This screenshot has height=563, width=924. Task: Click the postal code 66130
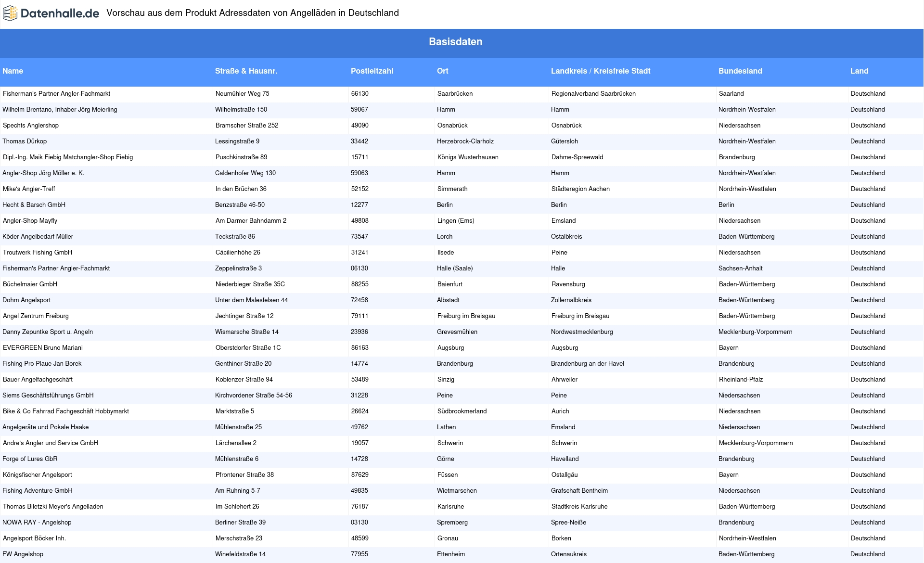point(360,94)
